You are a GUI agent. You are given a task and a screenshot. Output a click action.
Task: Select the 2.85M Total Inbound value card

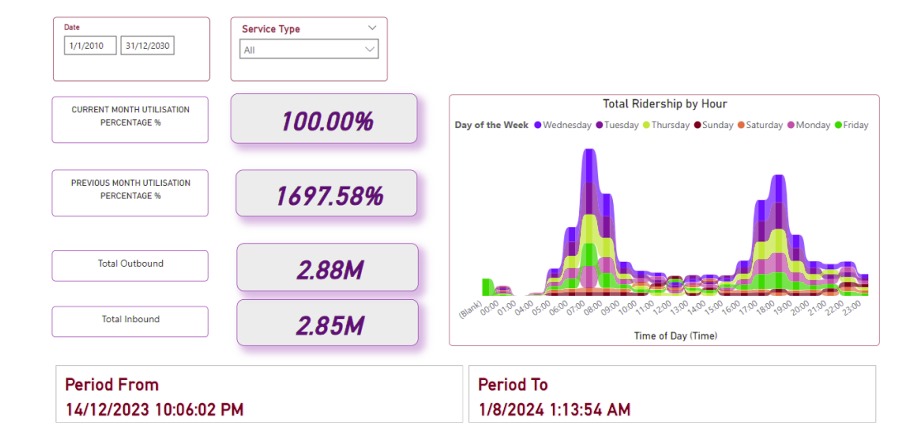tap(327, 324)
